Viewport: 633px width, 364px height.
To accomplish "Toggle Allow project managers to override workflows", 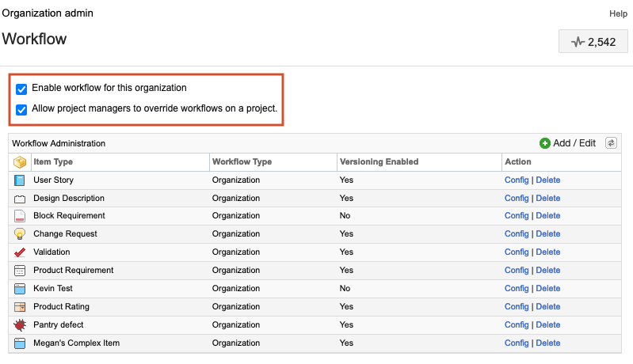I will tap(21, 109).
